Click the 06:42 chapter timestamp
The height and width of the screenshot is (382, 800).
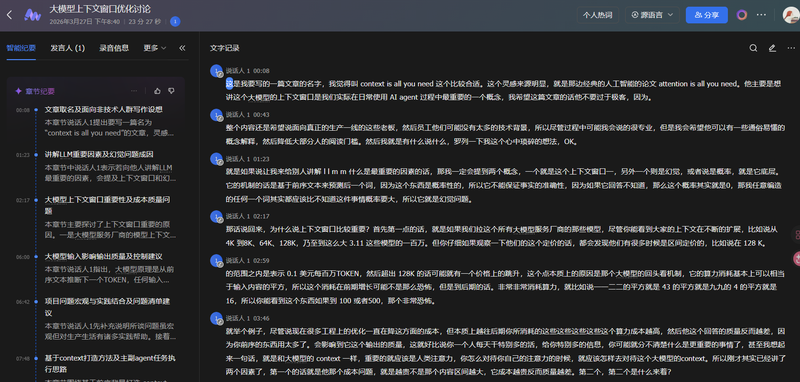(23, 302)
